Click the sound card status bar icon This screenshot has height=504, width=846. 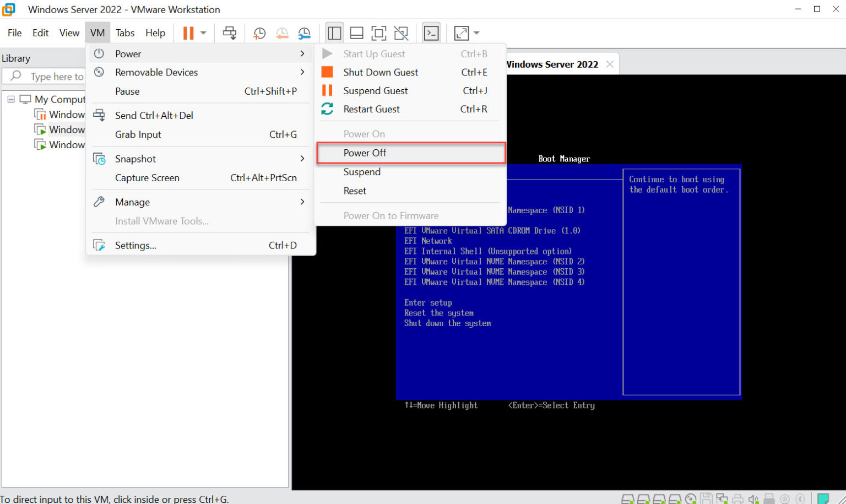(753, 497)
